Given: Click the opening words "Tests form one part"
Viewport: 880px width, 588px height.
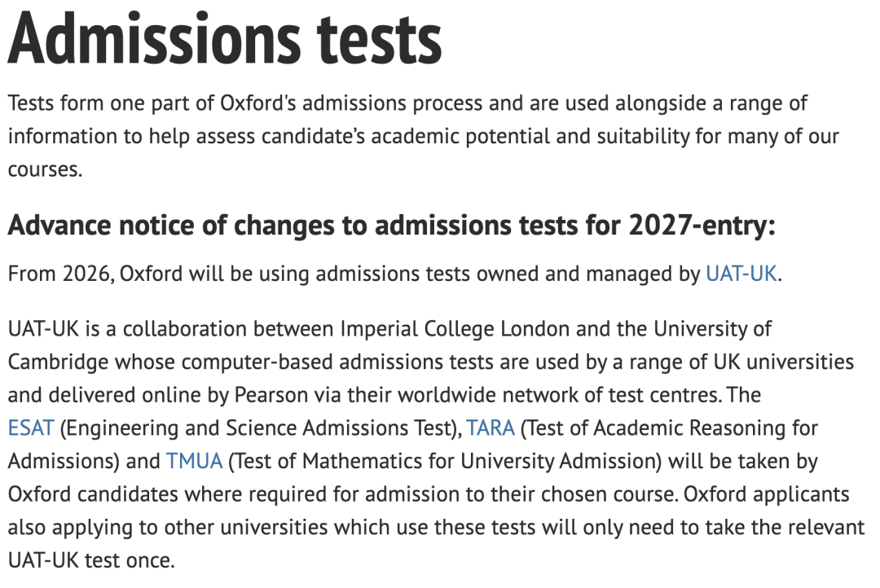Looking at the screenshot, I should [x=88, y=103].
